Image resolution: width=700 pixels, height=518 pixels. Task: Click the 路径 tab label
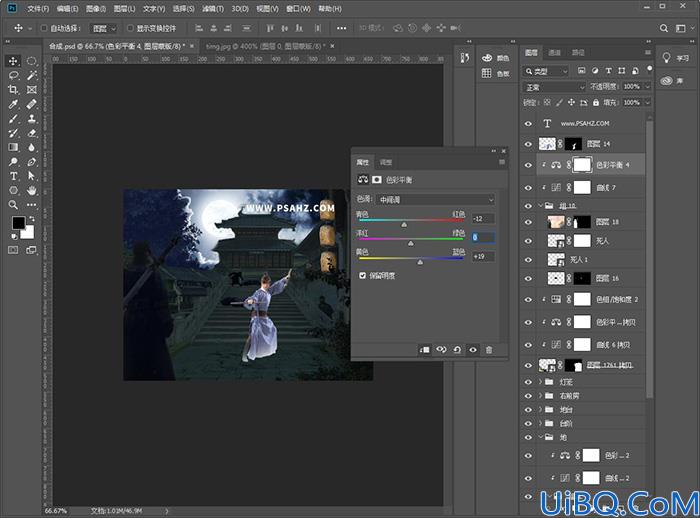coord(578,53)
